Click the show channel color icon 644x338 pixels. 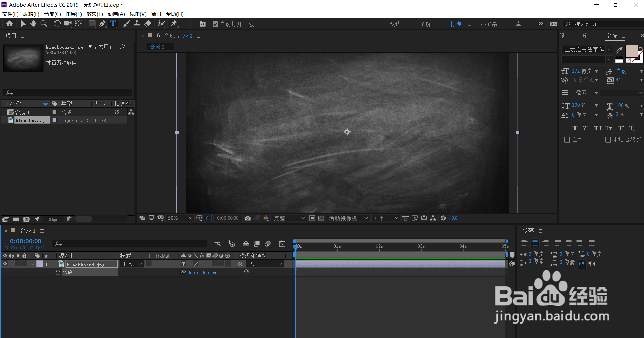pyautogui.click(x=266, y=218)
